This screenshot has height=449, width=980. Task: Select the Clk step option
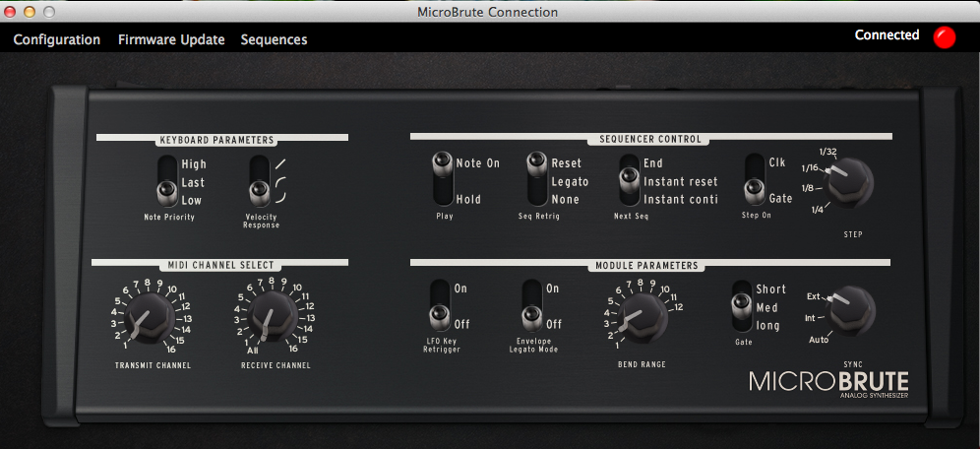pos(777,161)
